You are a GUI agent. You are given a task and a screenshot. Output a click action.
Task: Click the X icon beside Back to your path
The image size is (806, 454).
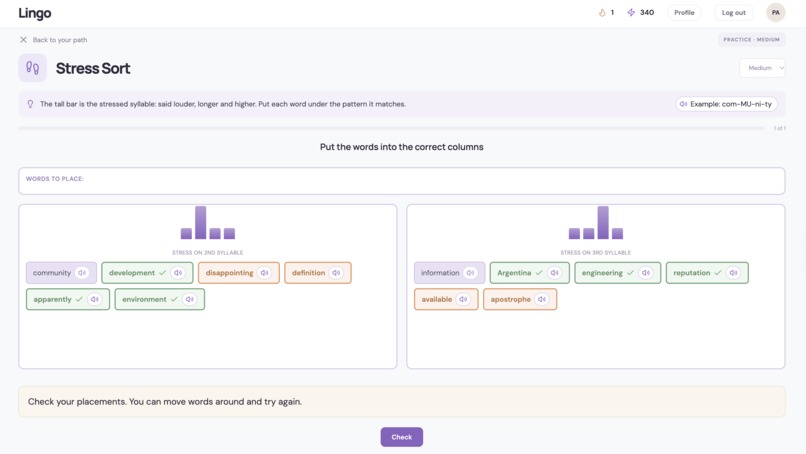[x=23, y=40]
